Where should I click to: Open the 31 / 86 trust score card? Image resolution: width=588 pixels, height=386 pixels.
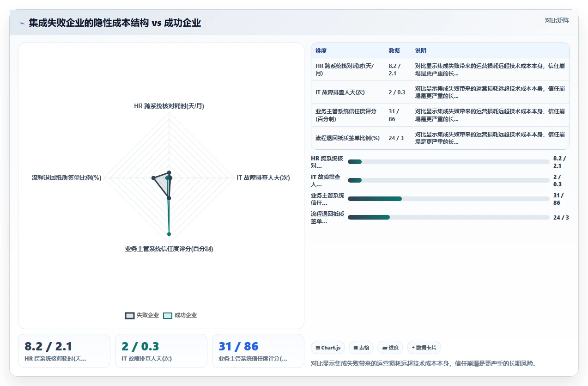258,351
